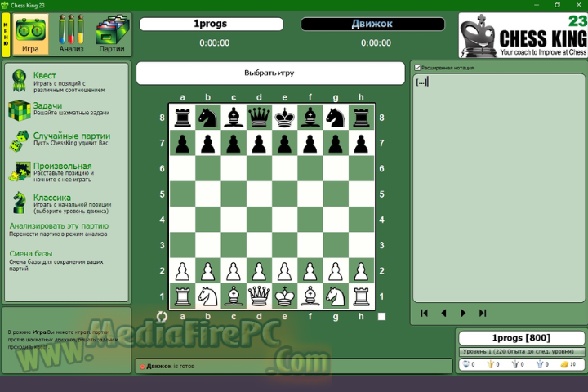This screenshot has height=392, width=588.
Task: Click the diamond trophy counter icon
Action: [466, 364]
